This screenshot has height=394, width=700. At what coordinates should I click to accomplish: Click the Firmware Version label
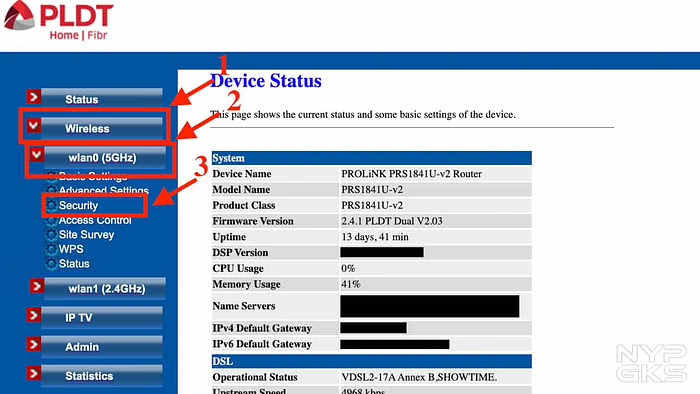(x=253, y=221)
